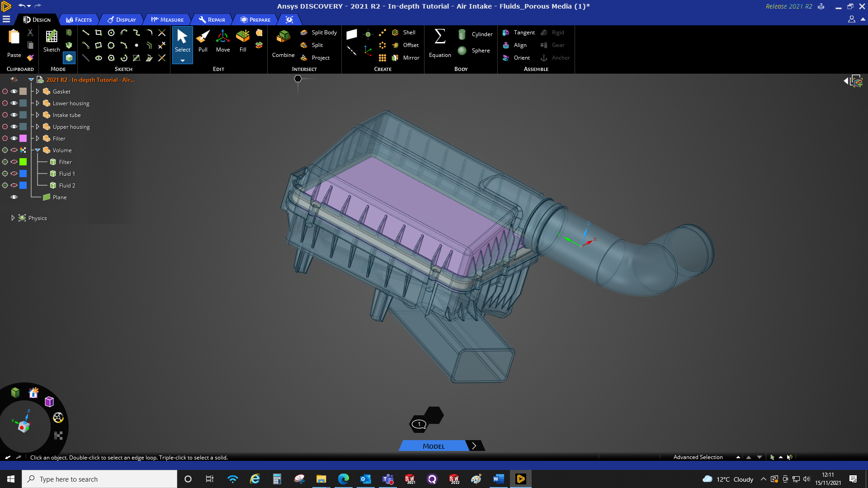Pick the Line sketch tool
Image resolution: width=868 pixels, height=488 pixels.
(85, 33)
